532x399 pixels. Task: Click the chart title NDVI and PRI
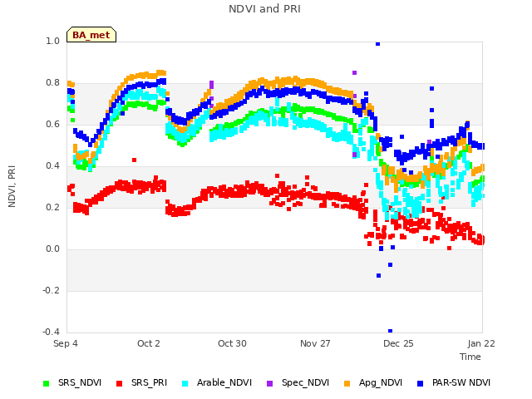264,9
